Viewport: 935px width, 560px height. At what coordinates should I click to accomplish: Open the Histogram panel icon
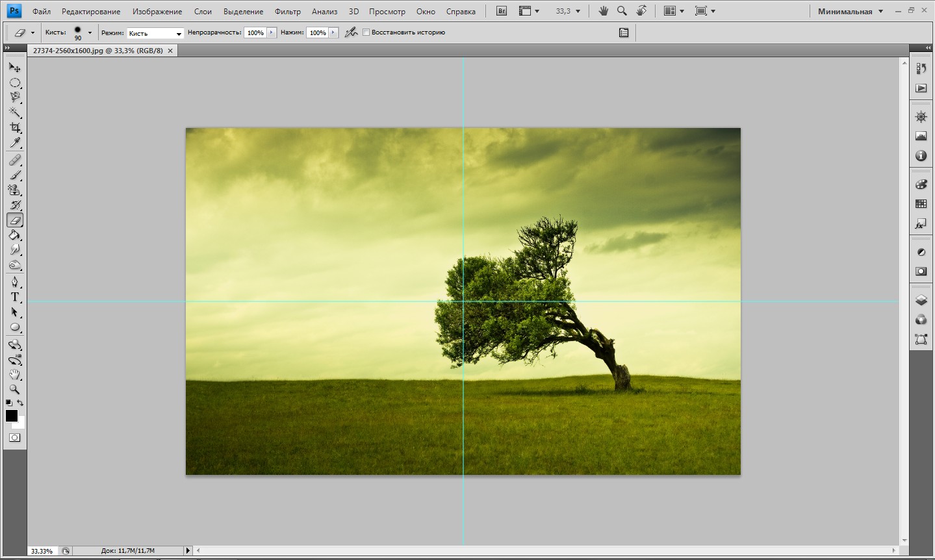[921, 136]
